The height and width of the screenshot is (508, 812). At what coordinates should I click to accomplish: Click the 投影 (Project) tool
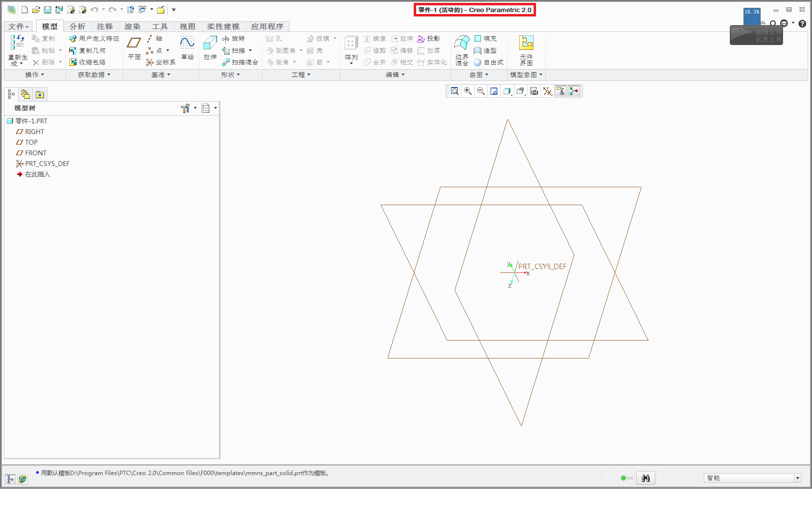429,39
